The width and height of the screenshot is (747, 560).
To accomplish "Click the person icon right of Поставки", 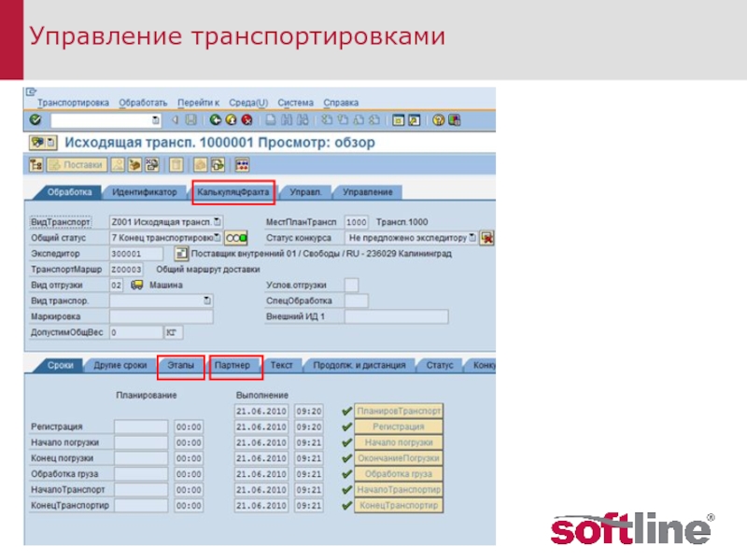I will tap(118, 165).
